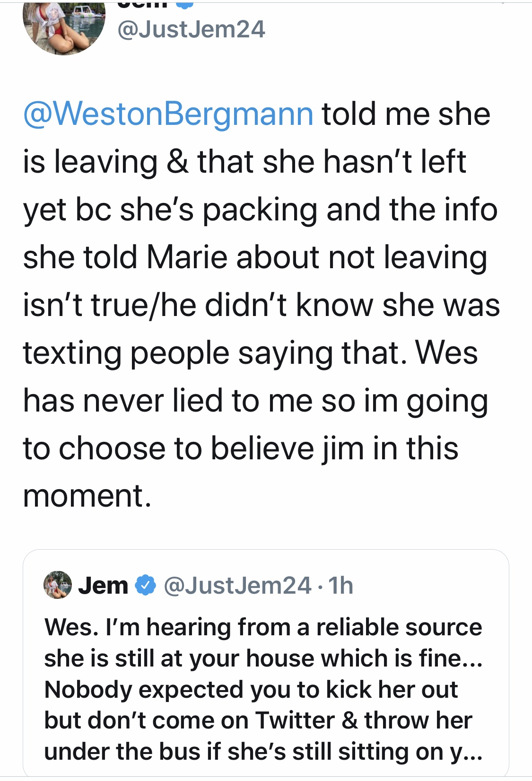532x781 pixels.
Task: Tap the verified checkmark in the quoted tweet
Action: point(146,585)
